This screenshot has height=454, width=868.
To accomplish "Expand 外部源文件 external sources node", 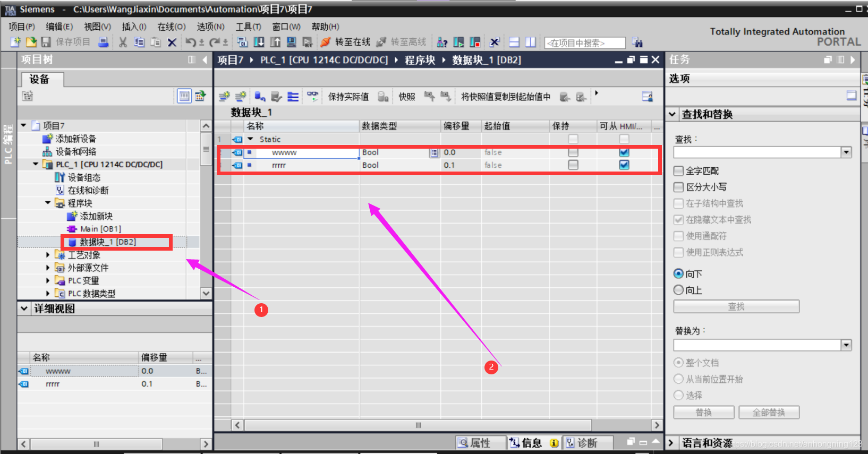I will coord(48,268).
